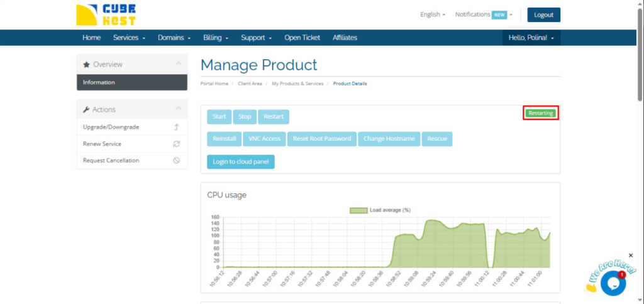Viewport: 644px width, 304px height.
Task: Open the Services menu
Action: coord(129,38)
